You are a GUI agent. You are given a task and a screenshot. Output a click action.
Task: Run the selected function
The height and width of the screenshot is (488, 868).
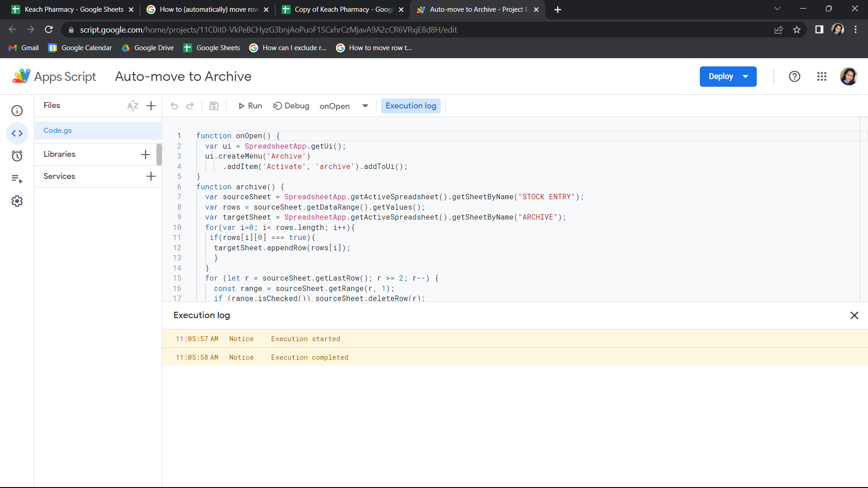click(x=250, y=106)
